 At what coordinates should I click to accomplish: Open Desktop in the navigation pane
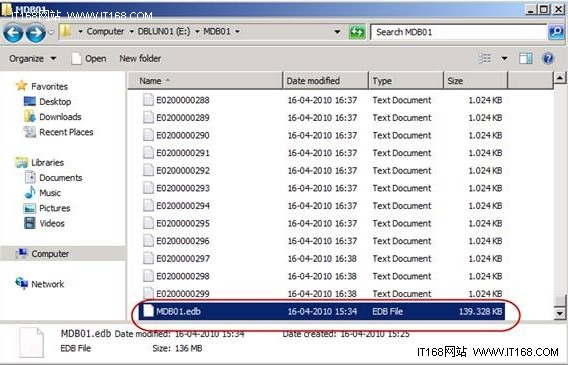click(55, 102)
